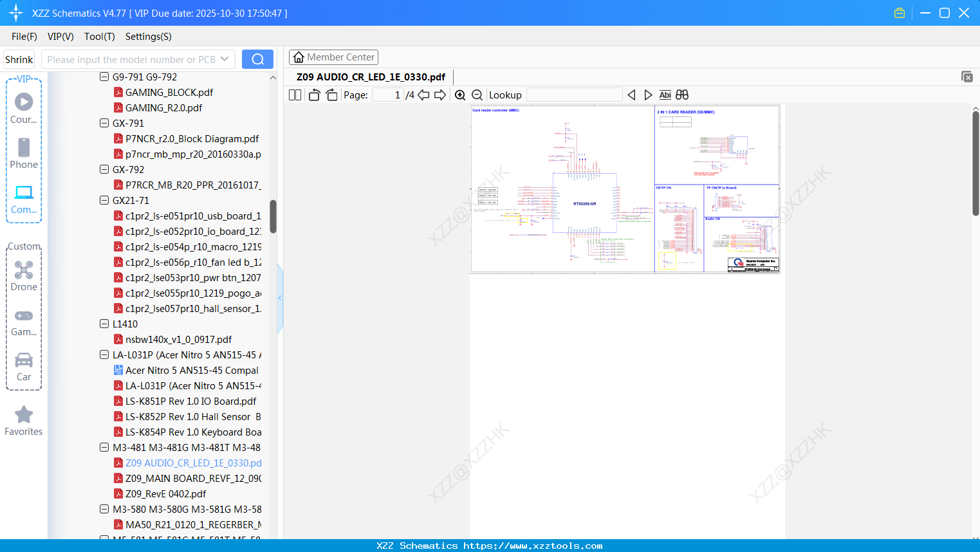Viewport: 980px width, 552px height.
Task: Open the Courses category in sidebar
Action: pyautogui.click(x=24, y=108)
